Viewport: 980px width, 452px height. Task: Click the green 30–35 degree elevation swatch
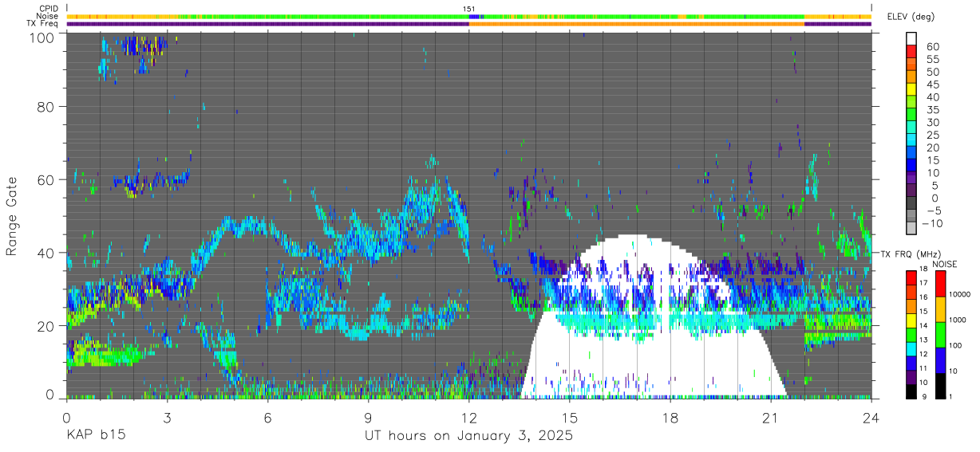912,116
